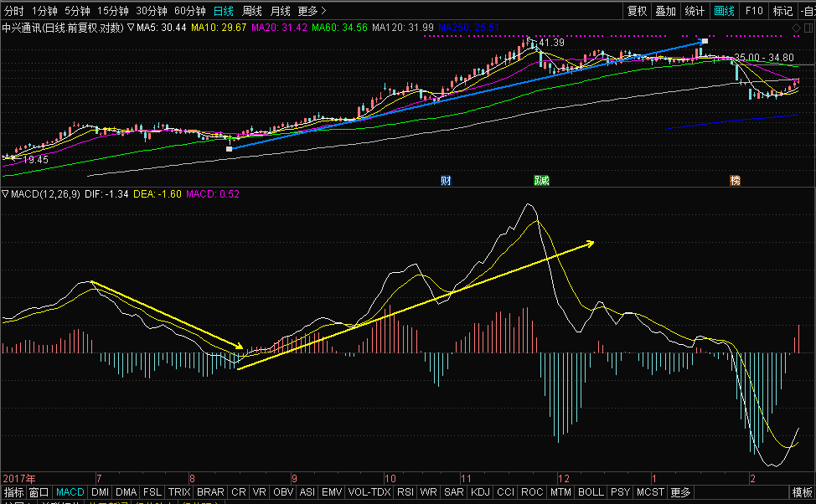Viewport: 816px width, 504px height.
Task: Toggle 复权 price adjustment mode
Action: [638, 11]
